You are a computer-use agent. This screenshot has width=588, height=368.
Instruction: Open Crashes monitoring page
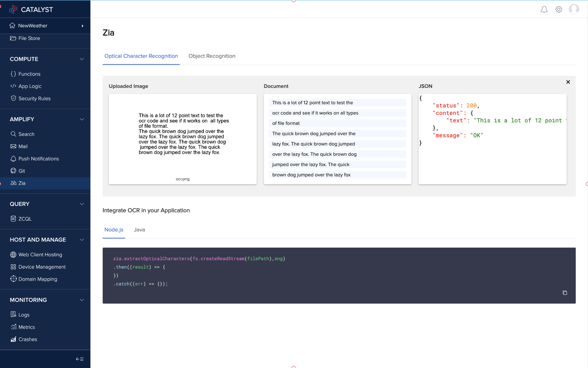point(28,339)
